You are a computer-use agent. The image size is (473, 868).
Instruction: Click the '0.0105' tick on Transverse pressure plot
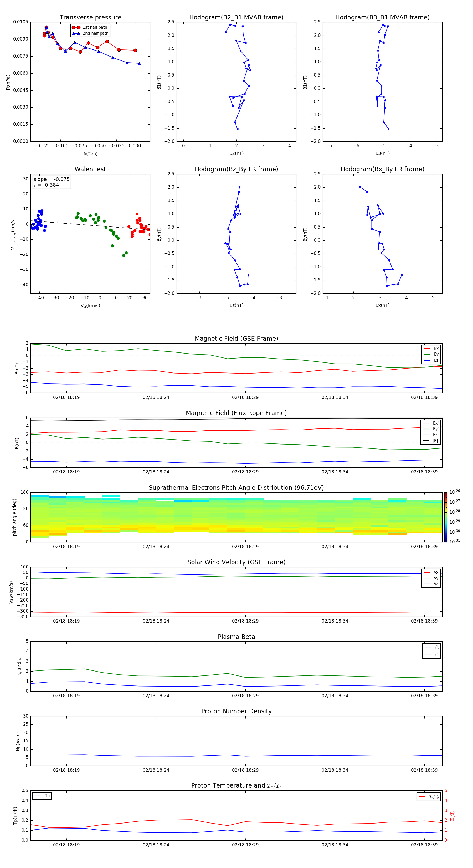[x=20, y=22]
